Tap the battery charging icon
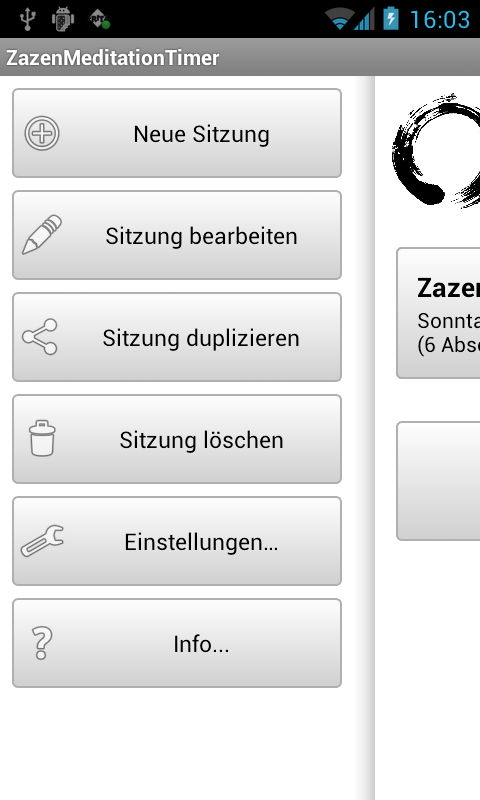 [391, 19]
